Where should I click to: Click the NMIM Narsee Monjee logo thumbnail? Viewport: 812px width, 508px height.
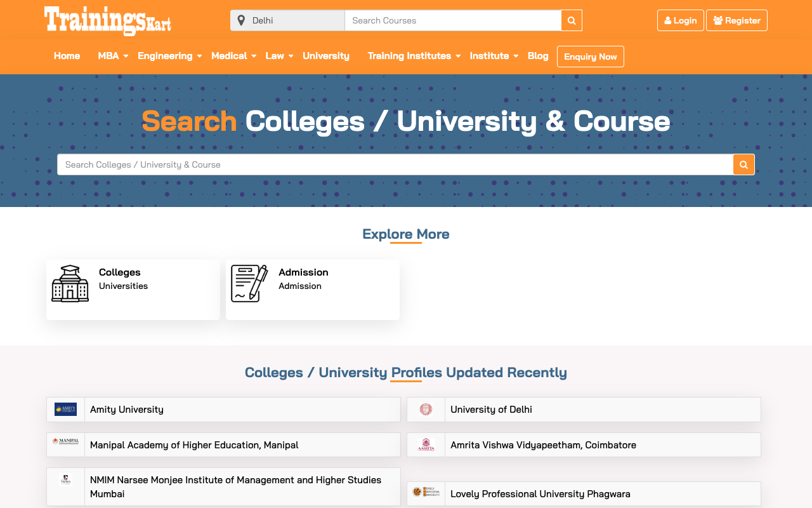pyautogui.click(x=65, y=479)
